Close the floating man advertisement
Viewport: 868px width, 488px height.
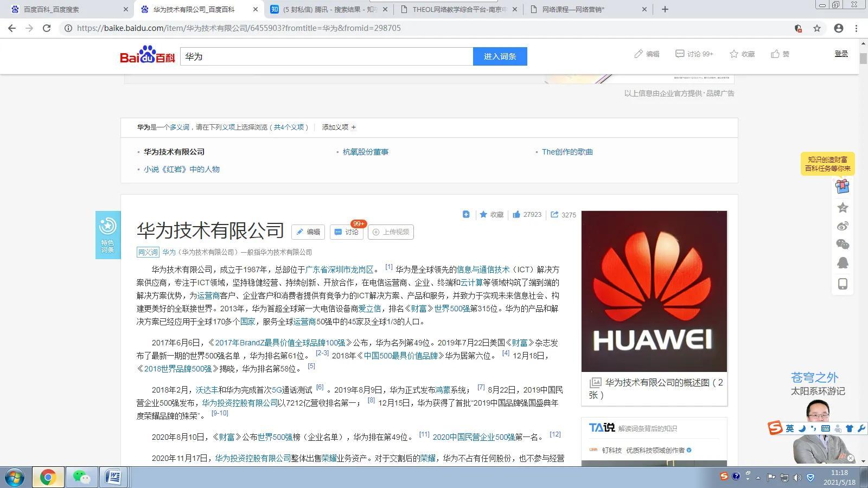851,459
